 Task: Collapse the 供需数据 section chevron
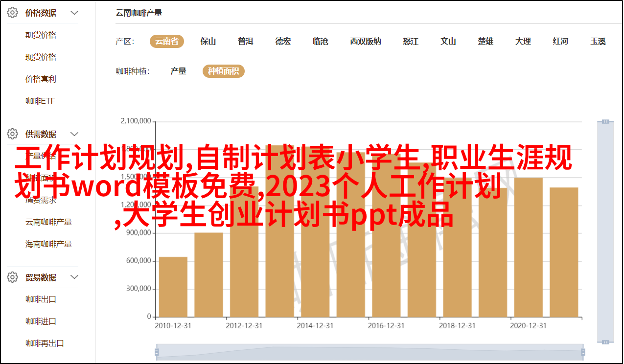[x=74, y=134]
